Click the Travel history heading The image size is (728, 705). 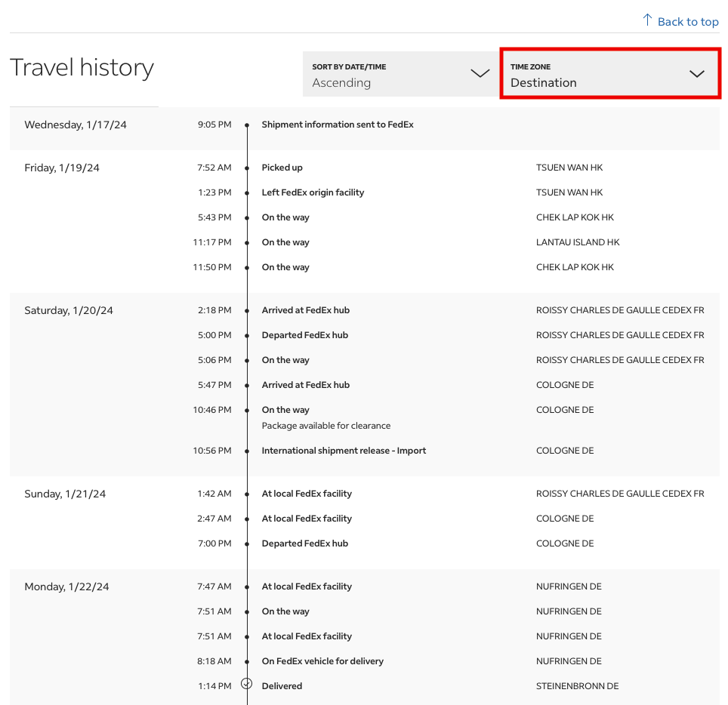coord(82,68)
